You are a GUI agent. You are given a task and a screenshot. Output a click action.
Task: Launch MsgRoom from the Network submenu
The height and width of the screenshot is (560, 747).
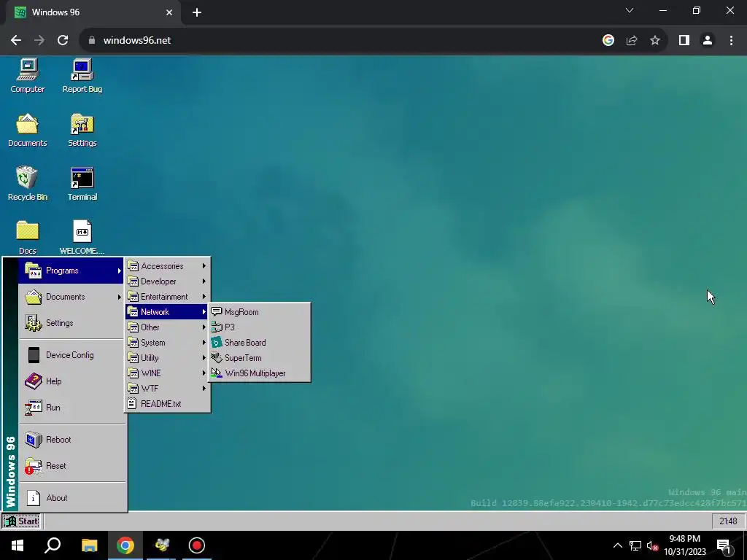pos(260,312)
